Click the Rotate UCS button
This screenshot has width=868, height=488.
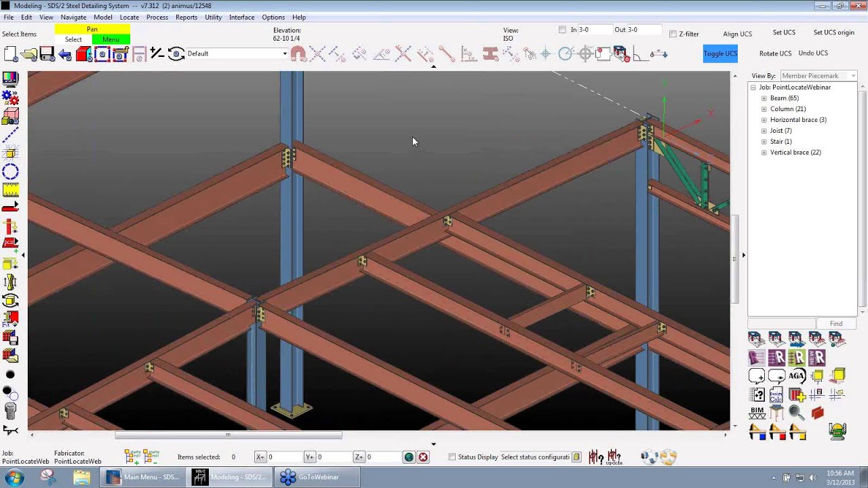pyautogui.click(x=775, y=54)
